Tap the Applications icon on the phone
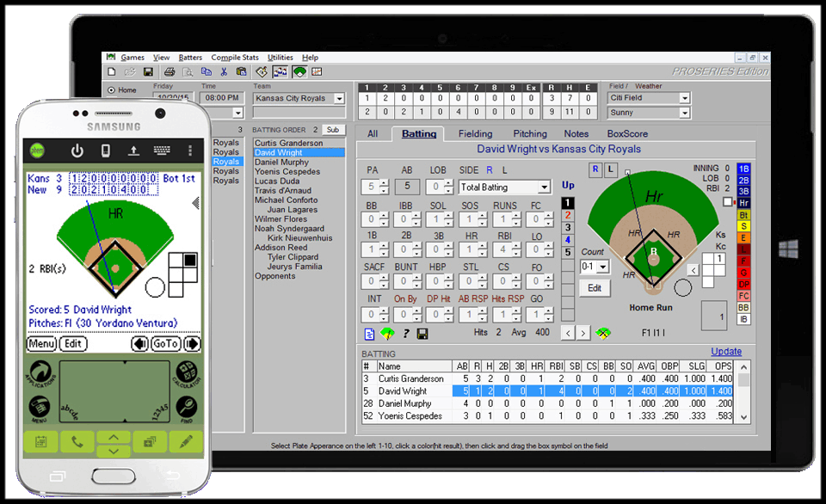Screen dimensions: 826x504 pos(40,372)
